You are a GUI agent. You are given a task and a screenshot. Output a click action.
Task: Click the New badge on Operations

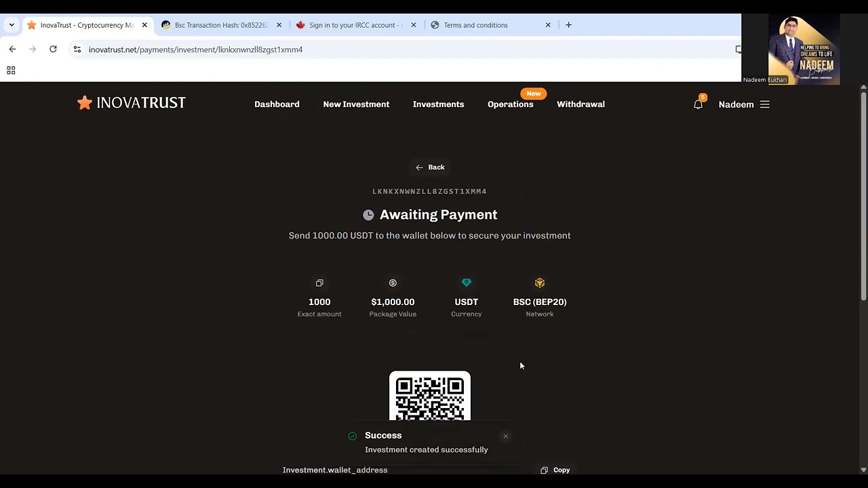click(x=534, y=94)
